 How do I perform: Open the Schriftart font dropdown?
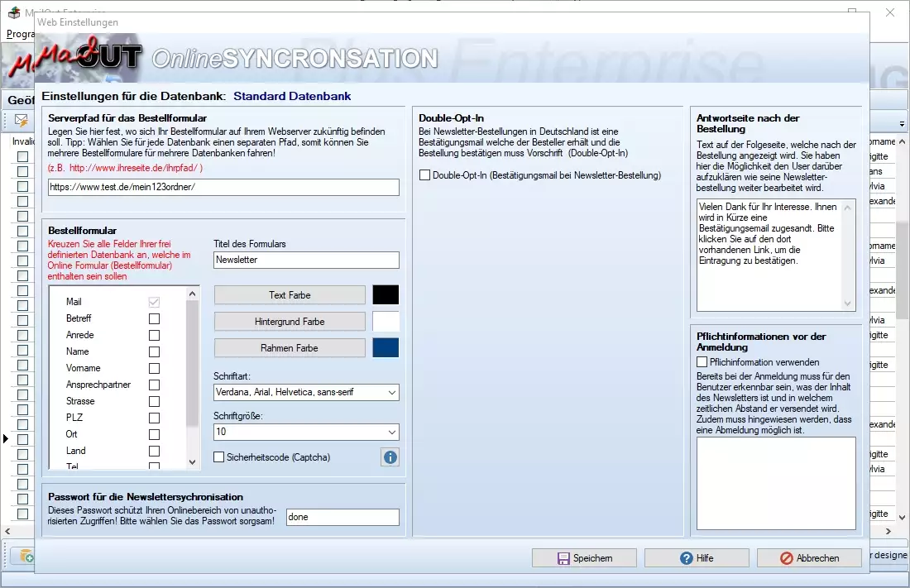click(x=306, y=392)
